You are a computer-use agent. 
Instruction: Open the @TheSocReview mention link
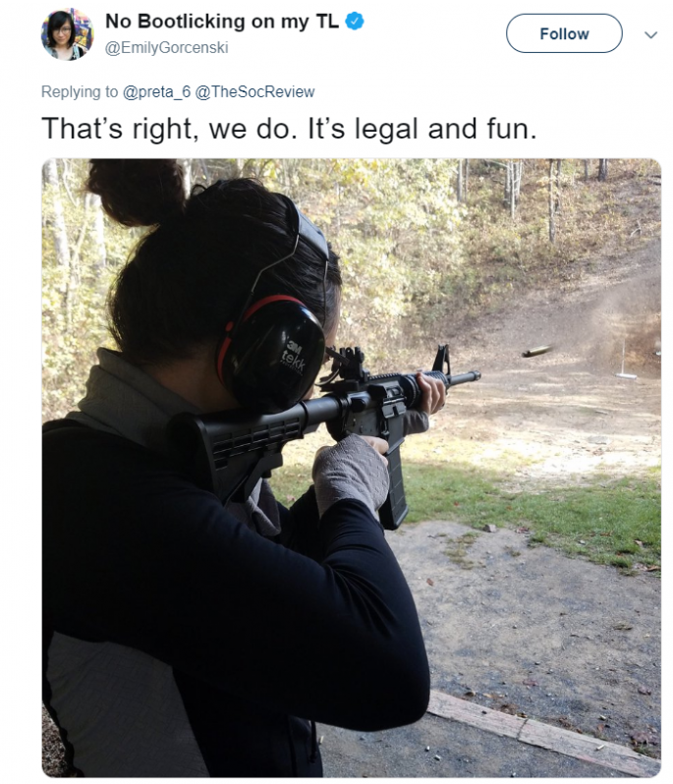(254, 92)
